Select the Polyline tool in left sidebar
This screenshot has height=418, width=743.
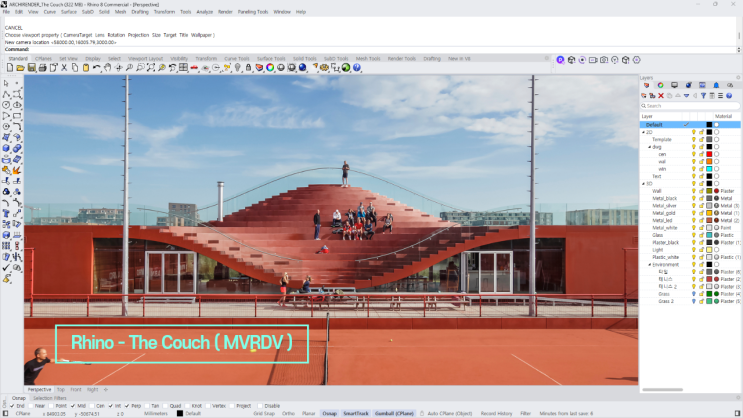(x=6, y=94)
